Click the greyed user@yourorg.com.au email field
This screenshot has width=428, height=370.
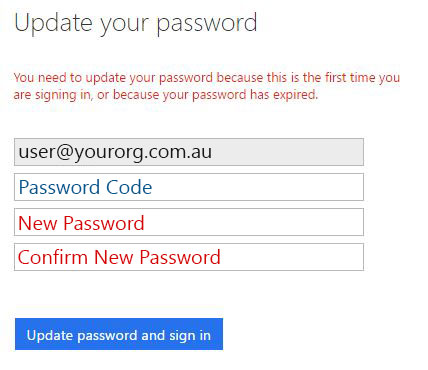click(x=189, y=152)
